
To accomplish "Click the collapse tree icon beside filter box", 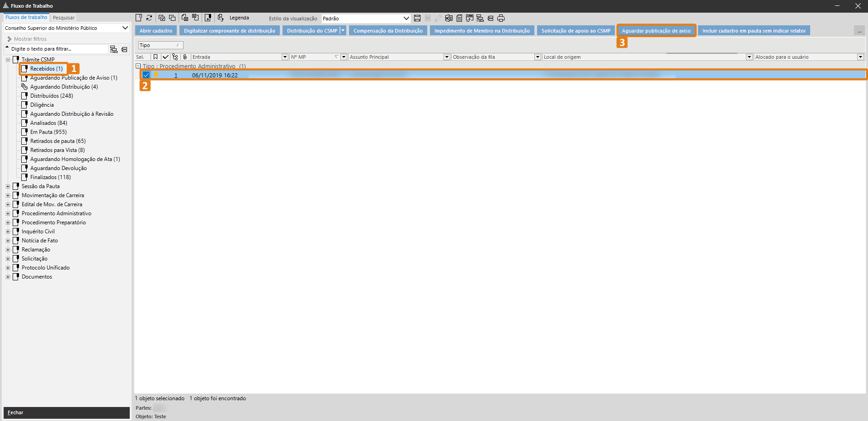I will coord(124,49).
